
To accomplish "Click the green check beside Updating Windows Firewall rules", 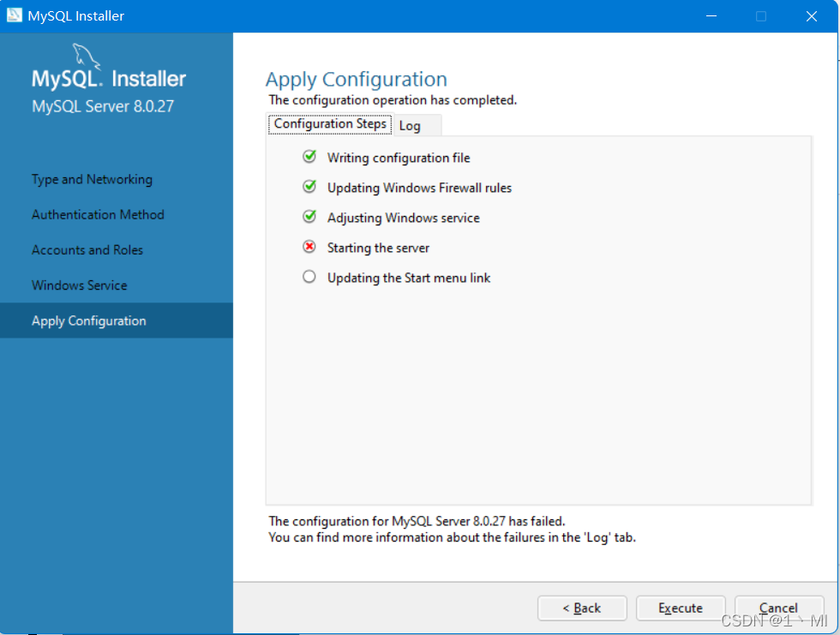I will 309,186.
